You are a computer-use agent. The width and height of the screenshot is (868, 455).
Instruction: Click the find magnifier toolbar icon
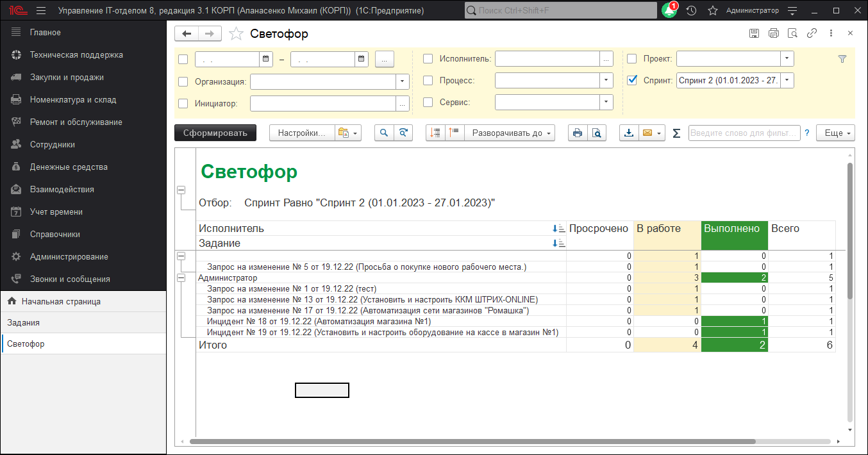[384, 133]
